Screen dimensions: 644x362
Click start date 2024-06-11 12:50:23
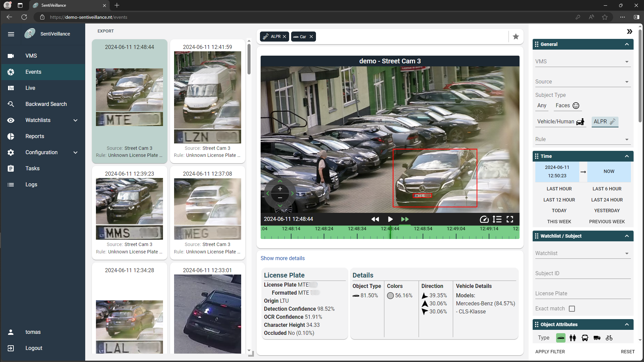(557, 172)
